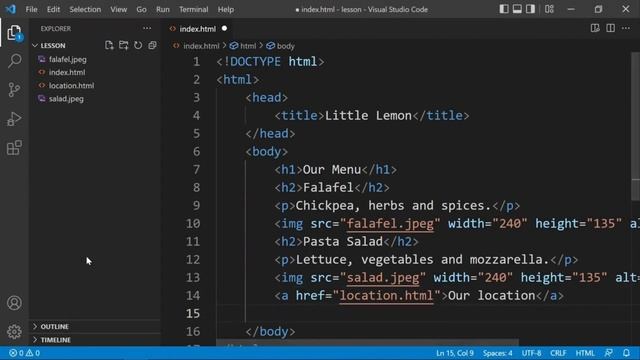Follow the falafel.jpeg src link

[x=390, y=223]
